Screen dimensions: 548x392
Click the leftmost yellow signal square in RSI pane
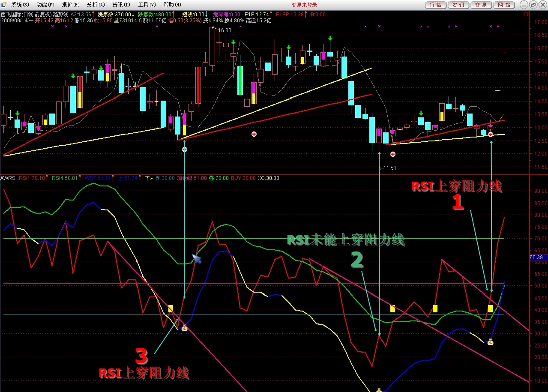pyautogui.click(x=171, y=308)
